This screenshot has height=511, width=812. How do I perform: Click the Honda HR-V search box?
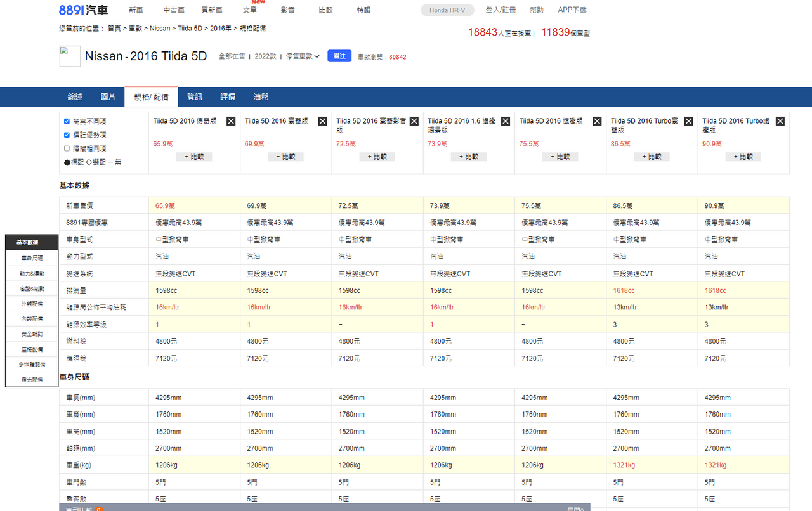447,10
